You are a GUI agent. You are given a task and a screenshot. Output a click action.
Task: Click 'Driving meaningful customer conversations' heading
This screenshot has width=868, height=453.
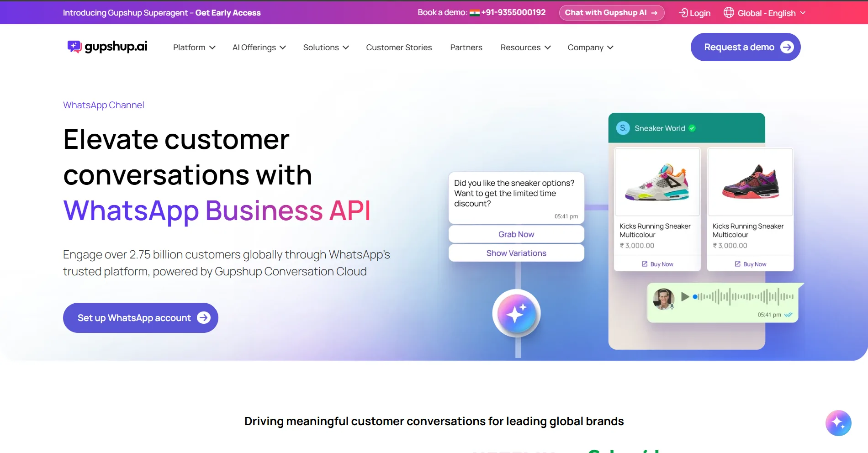tap(434, 421)
